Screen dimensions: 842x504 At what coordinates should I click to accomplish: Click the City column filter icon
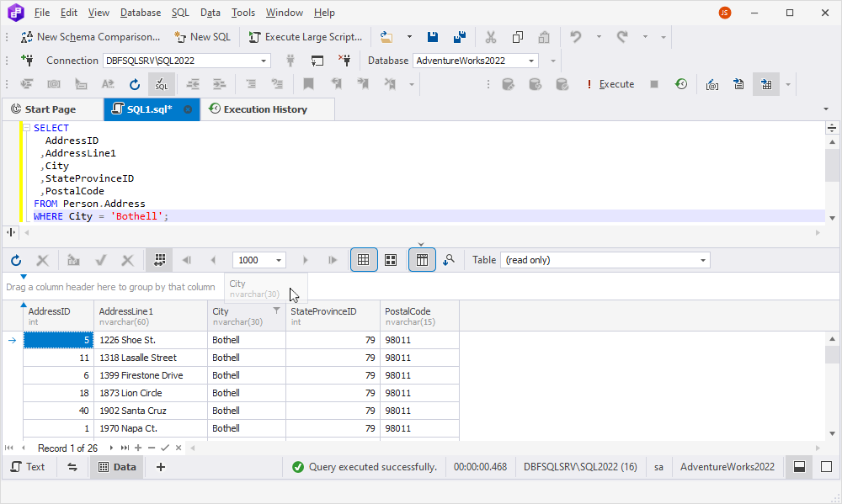tap(276, 310)
